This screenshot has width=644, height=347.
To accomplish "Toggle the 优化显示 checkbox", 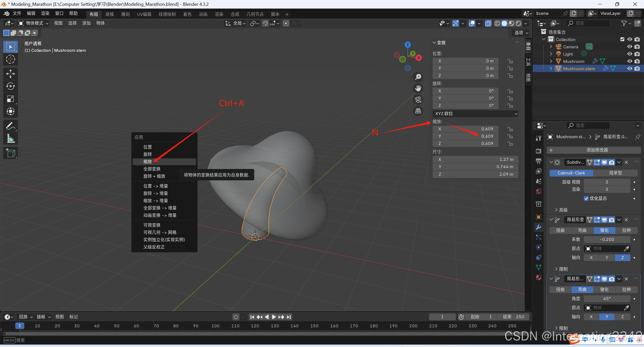I will [x=586, y=198].
